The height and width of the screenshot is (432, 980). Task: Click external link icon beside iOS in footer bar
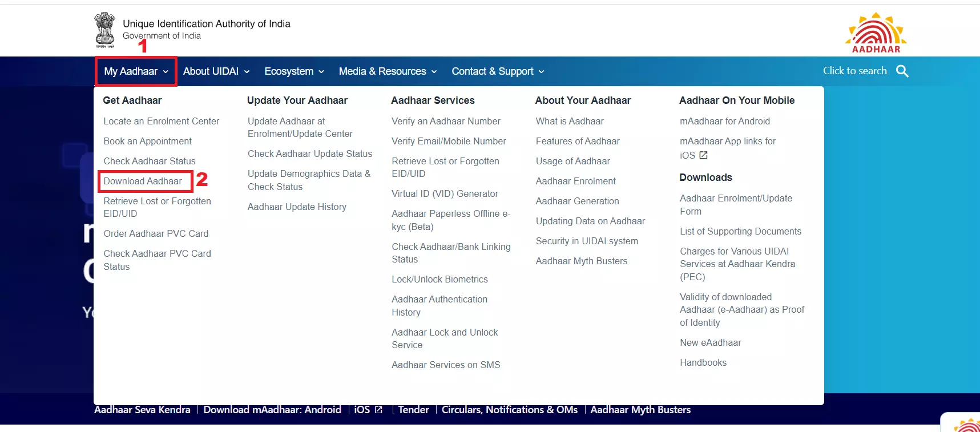tap(378, 410)
